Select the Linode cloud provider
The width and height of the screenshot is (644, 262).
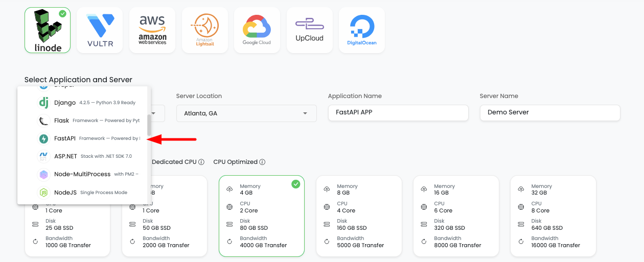coord(48,30)
